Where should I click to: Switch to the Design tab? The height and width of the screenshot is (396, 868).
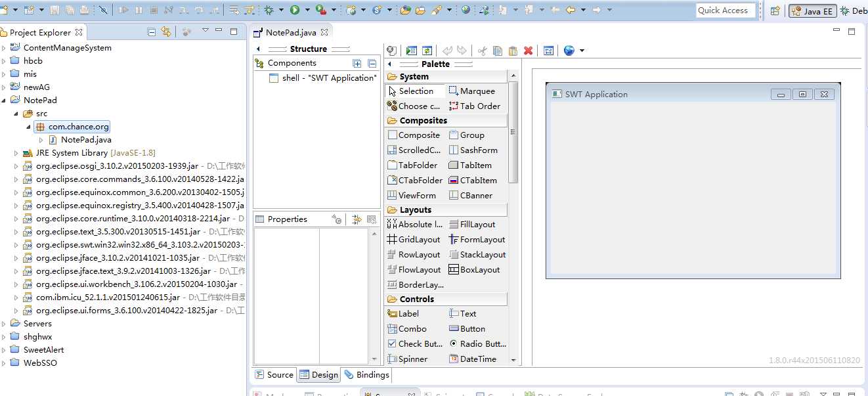(318, 375)
